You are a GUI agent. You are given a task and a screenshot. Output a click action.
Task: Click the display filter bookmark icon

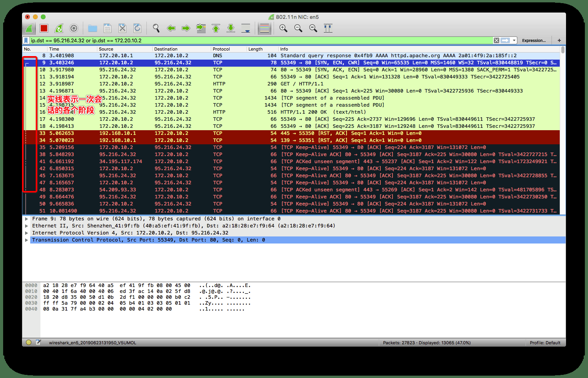[26, 40]
